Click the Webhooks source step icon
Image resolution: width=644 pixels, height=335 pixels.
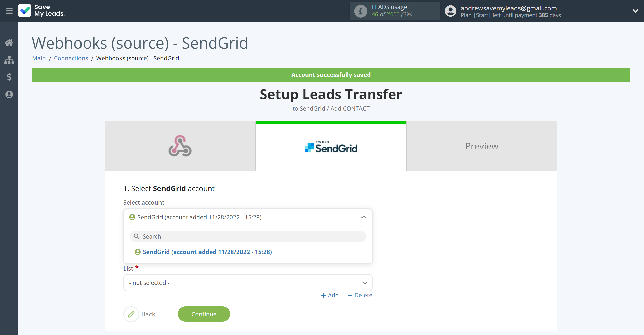pyautogui.click(x=180, y=146)
